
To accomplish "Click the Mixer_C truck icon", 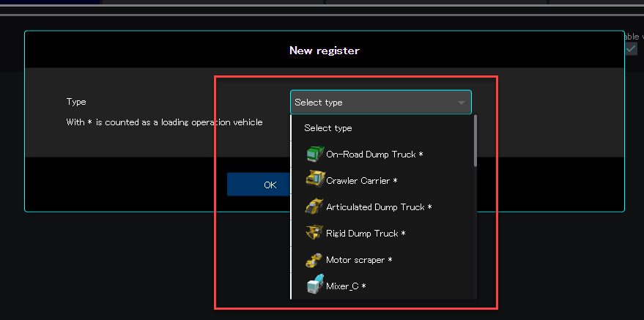I will point(315,285).
